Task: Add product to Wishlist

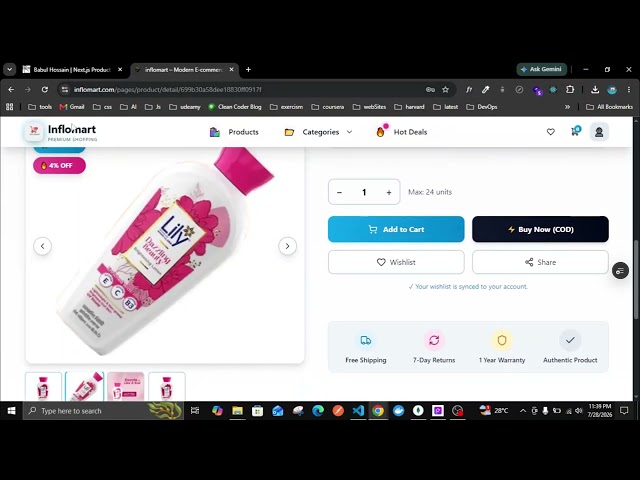Action: tap(396, 262)
